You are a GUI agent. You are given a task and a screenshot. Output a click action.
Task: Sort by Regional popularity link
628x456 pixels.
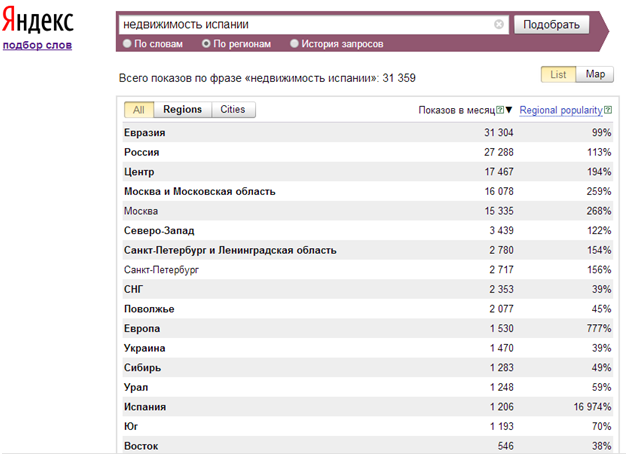tap(561, 110)
